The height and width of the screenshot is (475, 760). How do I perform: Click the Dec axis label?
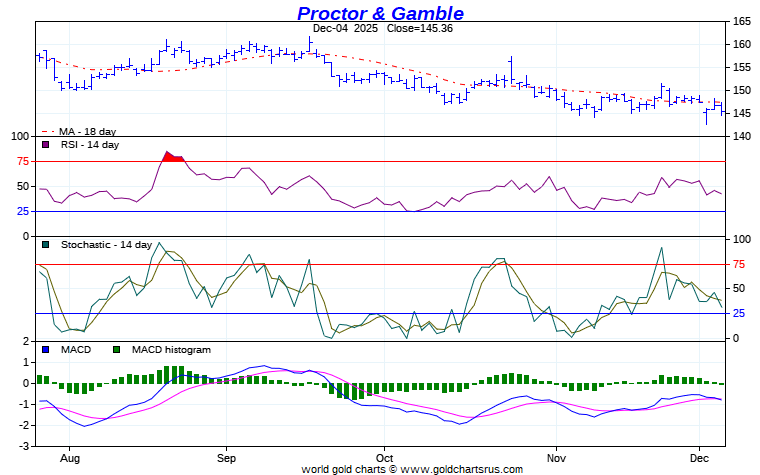699,458
